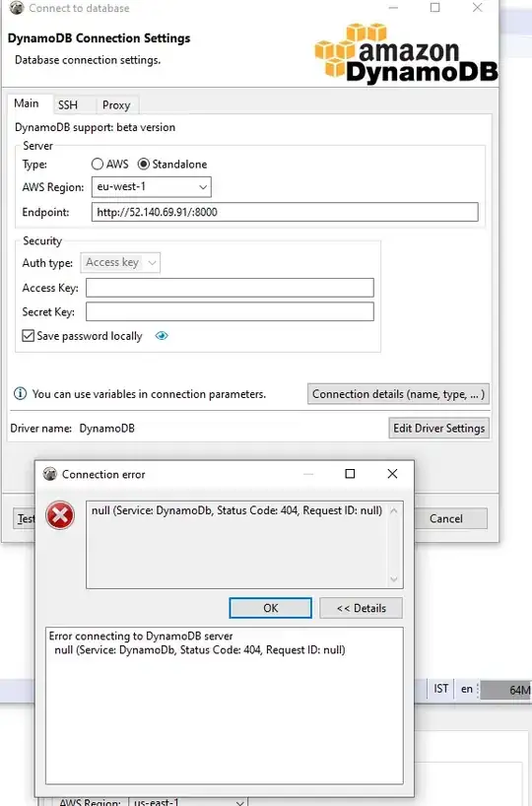Click the info icon beside variables hint
Viewport: 532px width, 806px height.
tap(20, 394)
